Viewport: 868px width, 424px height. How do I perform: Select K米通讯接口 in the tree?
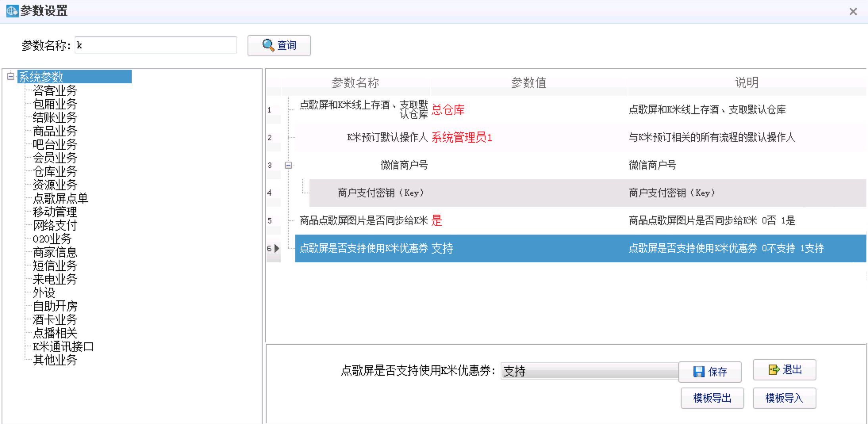click(63, 347)
